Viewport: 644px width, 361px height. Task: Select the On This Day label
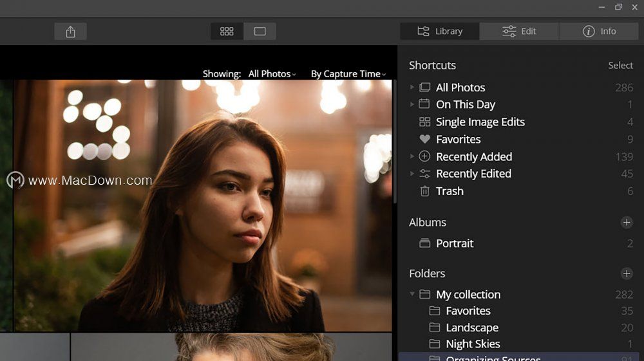pyautogui.click(x=466, y=105)
